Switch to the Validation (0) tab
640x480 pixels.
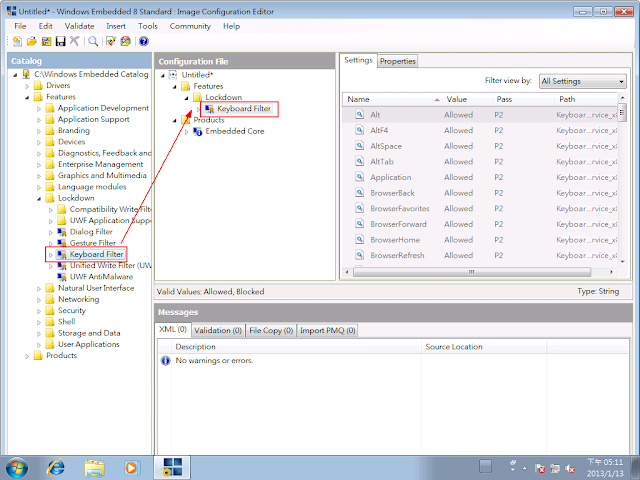[x=218, y=330]
